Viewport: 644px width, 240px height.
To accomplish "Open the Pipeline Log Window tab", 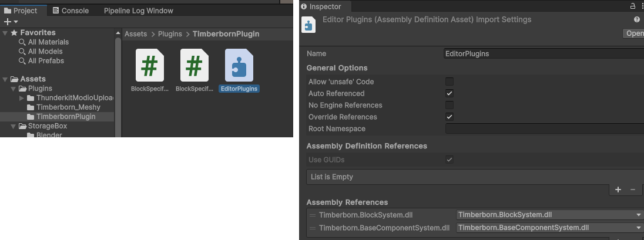I will point(138,11).
